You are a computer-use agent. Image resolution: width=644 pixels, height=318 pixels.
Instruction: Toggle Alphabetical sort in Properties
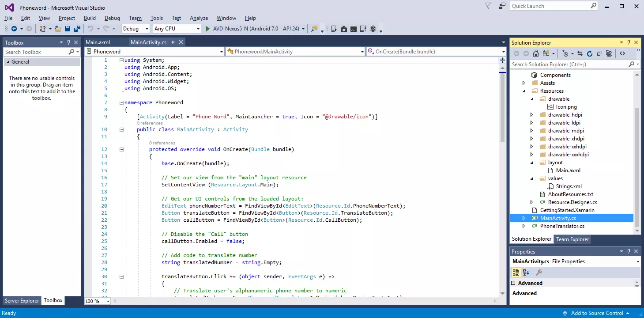(x=526, y=273)
